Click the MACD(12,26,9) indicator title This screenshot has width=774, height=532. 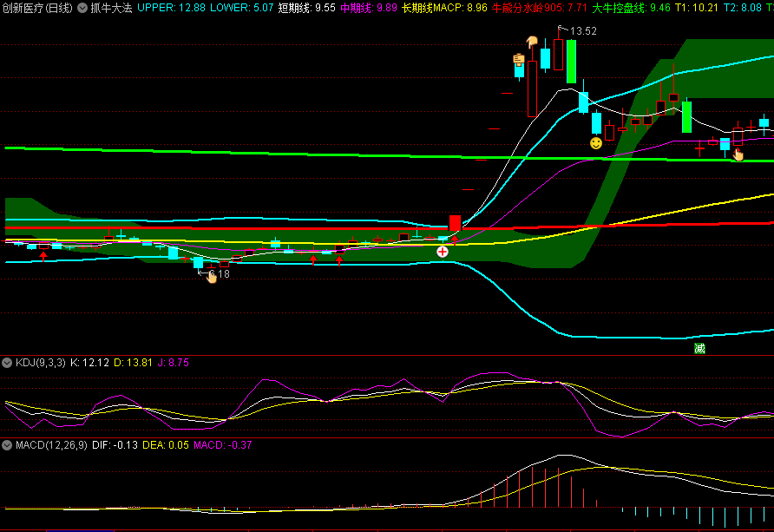pos(51,445)
